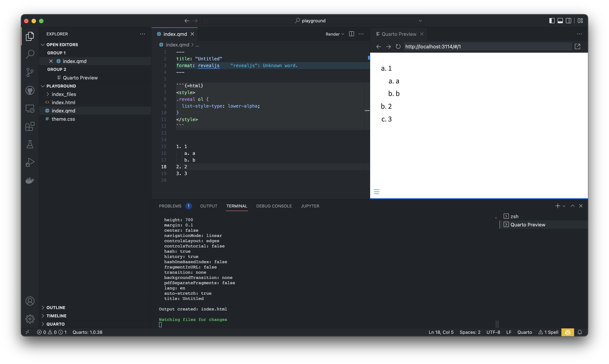Viewport: 609px width, 364px height.
Task: Click the preview URL address field
Action: pos(487,47)
